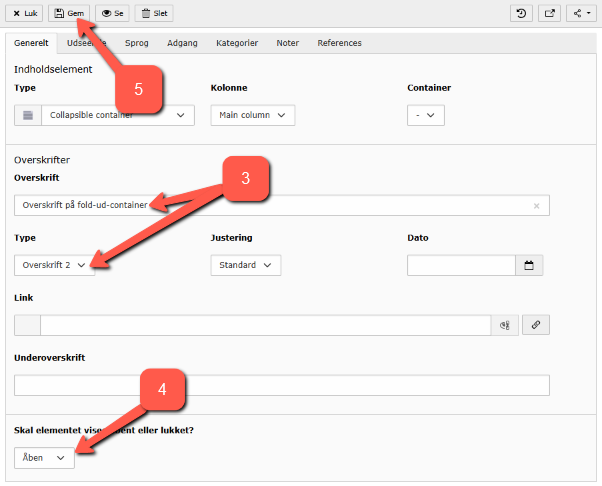Open the calendar date picker icon

pos(529,265)
